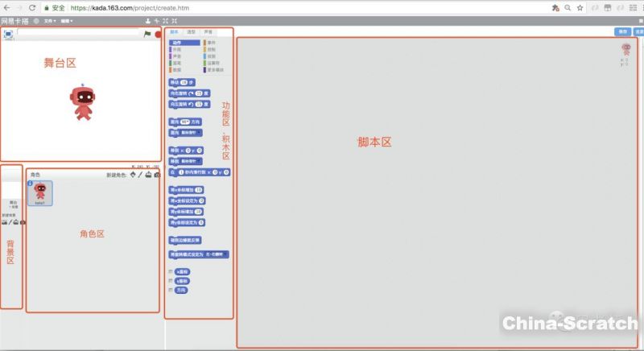
Task: Open the 文件 dropdown menu
Action: coord(49,20)
